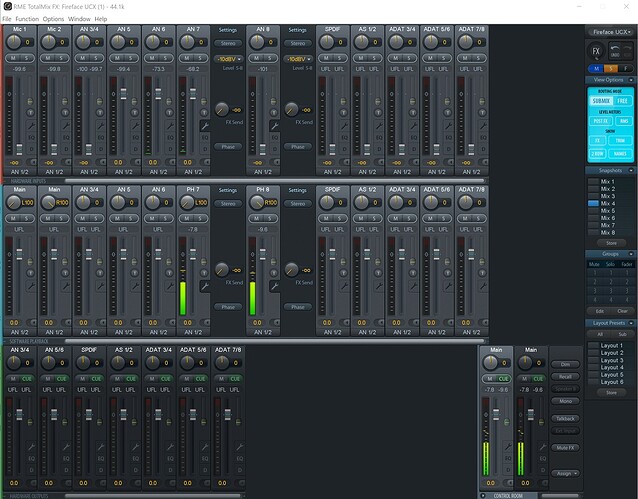This screenshot has width=638, height=499.
Task: Toggle 2 ROW view option
Action: 597,153
